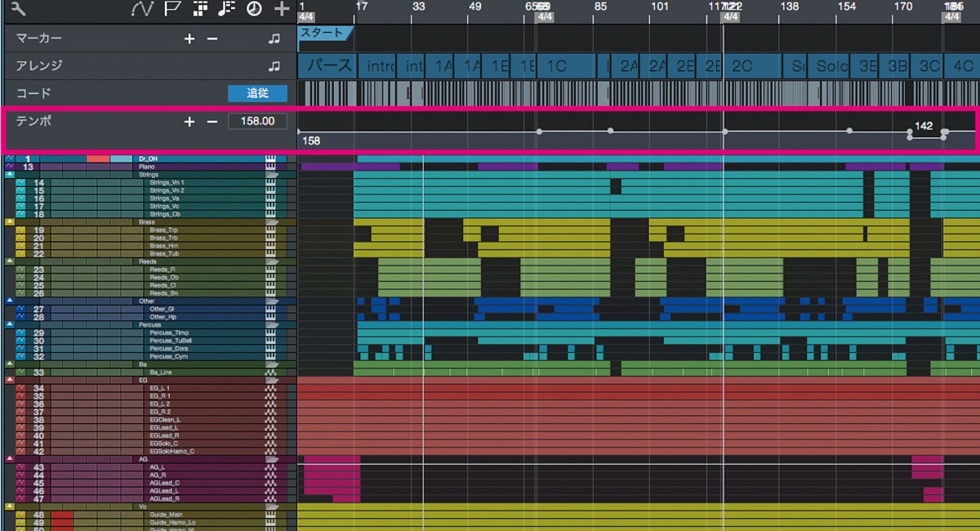Select the Solo arranger section

829,66
